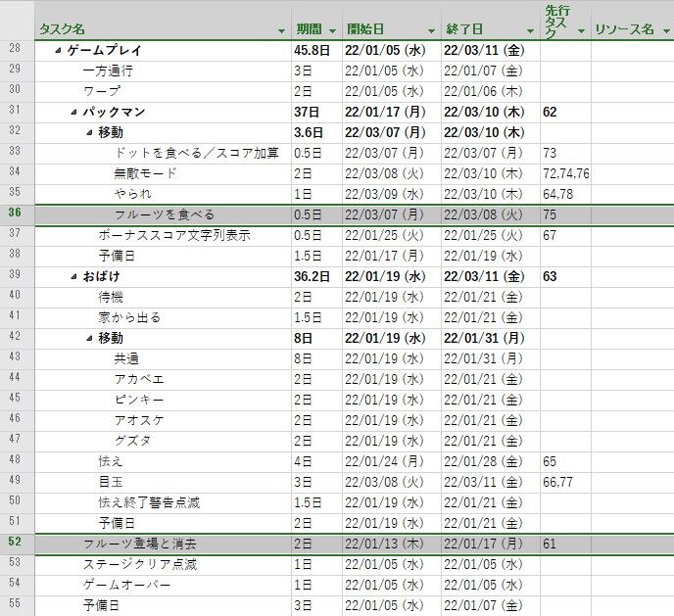Open the 先行タスク column filter dropdown
Screen dimensions: 674x616
pos(581,31)
